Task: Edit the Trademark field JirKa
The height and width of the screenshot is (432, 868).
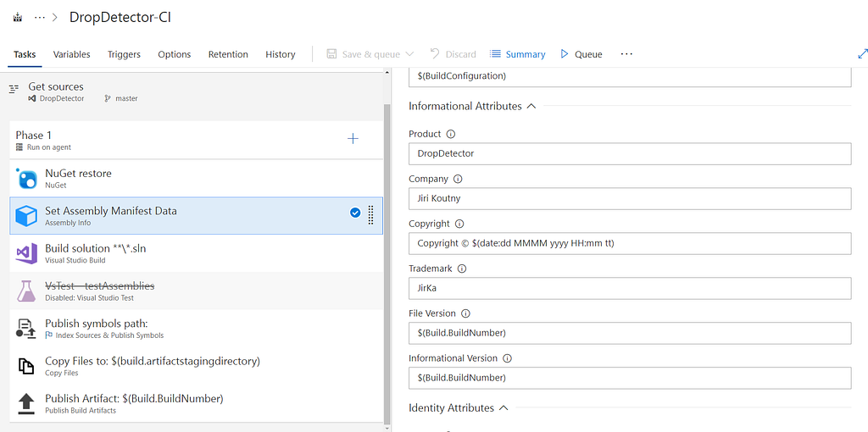Action: pos(630,288)
